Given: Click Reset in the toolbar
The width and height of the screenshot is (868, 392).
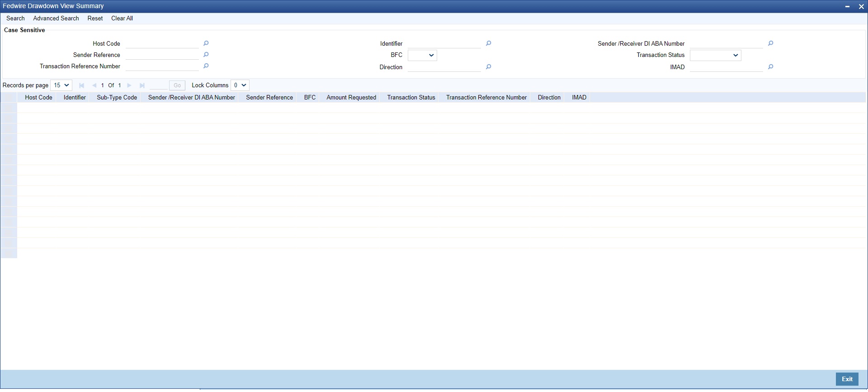Looking at the screenshot, I should [95, 19].
